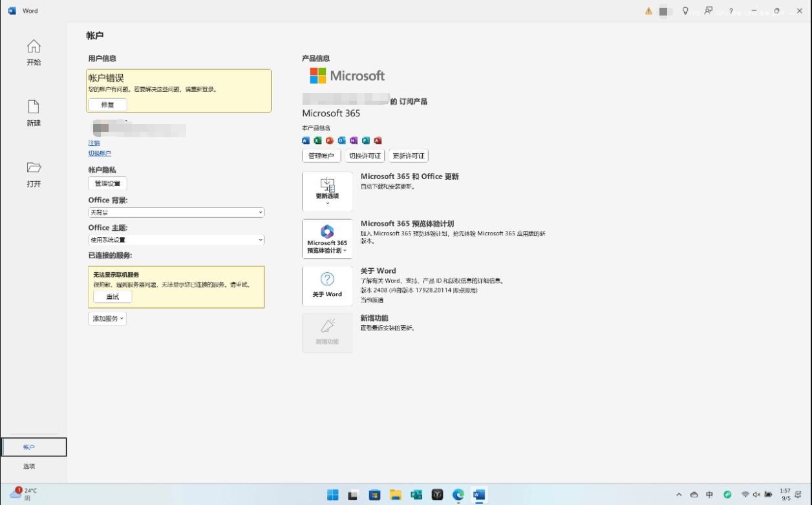The height and width of the screenshot is (505, 812).
Task: Click the lightbulb ideas icon in title bar
Action: (685, 11)
